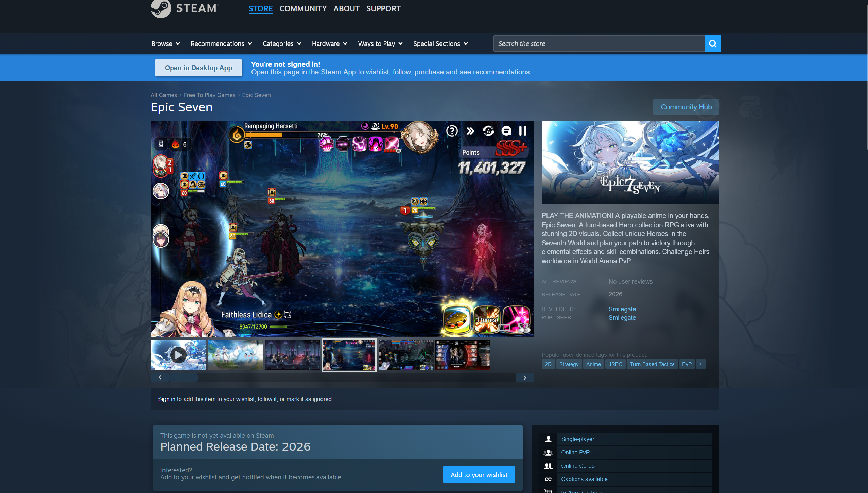Image resolution: width=868 pixels, height=493 pixels.
Task: Select the fifth screenshot thumbnail
Action: [x=406, y=355]
